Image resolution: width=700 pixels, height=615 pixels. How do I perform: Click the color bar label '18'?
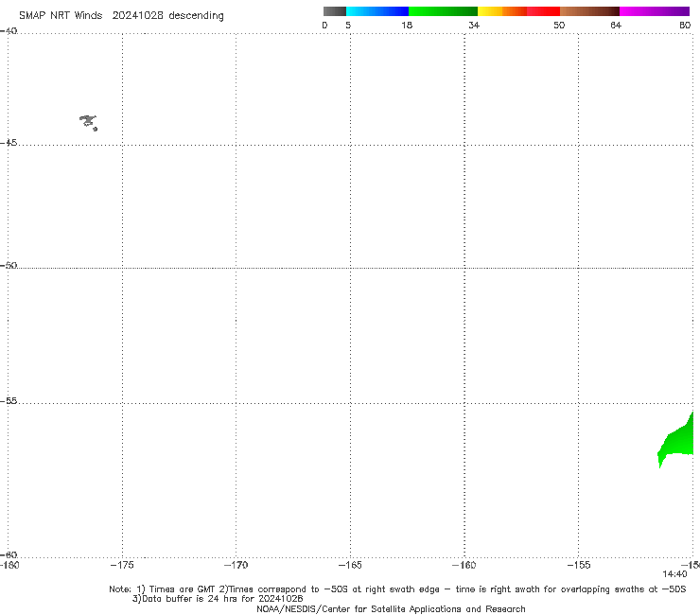tap(407, 26)
